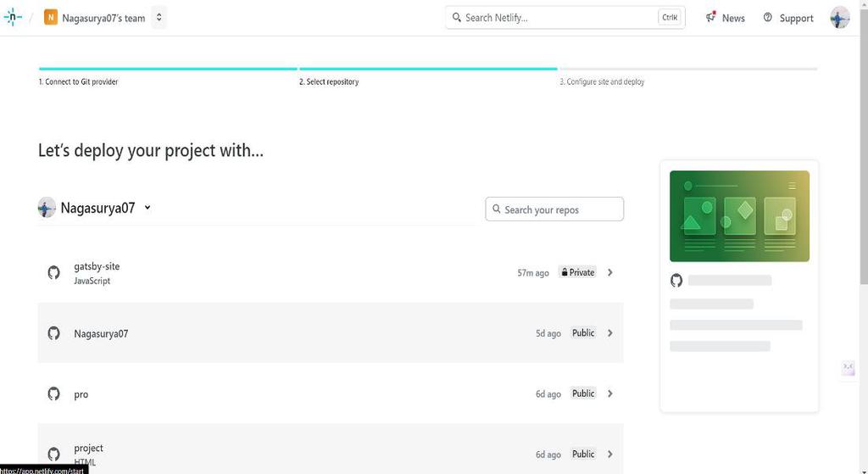Click 6d ago timestamp on project row
The image size is (868, 474).
click(548, 454)
